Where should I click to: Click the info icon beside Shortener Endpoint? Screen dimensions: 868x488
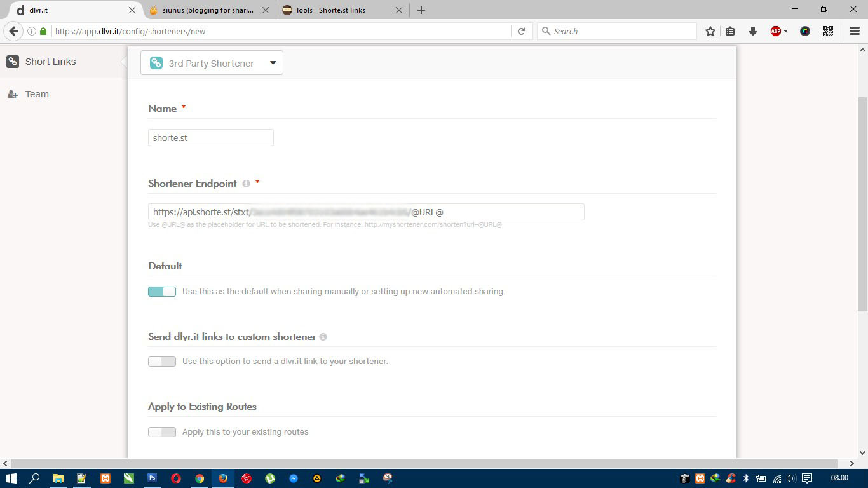[x=246, y=184]
